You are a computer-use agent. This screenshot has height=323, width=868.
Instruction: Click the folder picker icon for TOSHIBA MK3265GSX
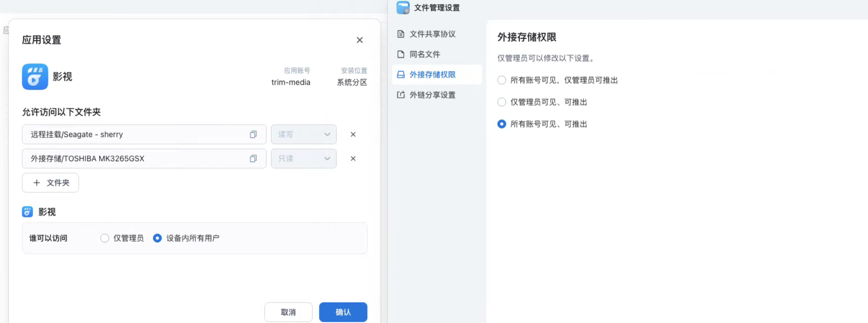pyautogui.click(x=254, y=158)
